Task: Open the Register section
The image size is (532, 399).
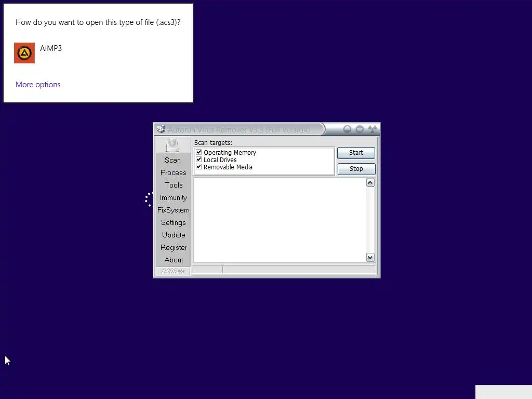Action: 174,248
